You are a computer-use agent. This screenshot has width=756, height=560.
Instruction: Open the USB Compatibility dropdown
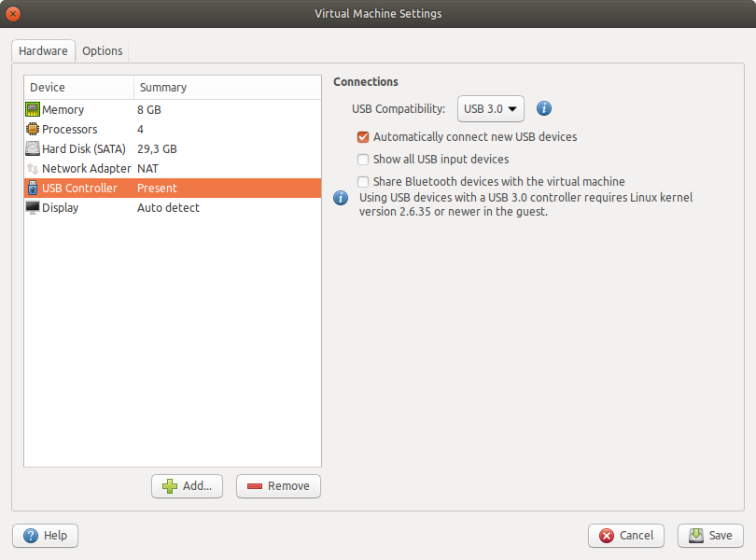pos(491,108)
